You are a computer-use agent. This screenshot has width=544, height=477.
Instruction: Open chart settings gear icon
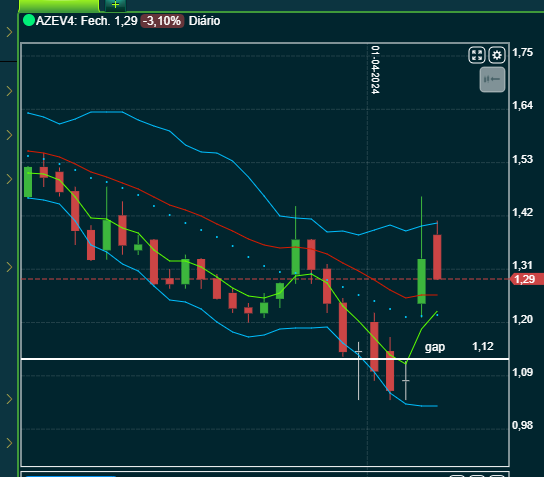(497, 55)
